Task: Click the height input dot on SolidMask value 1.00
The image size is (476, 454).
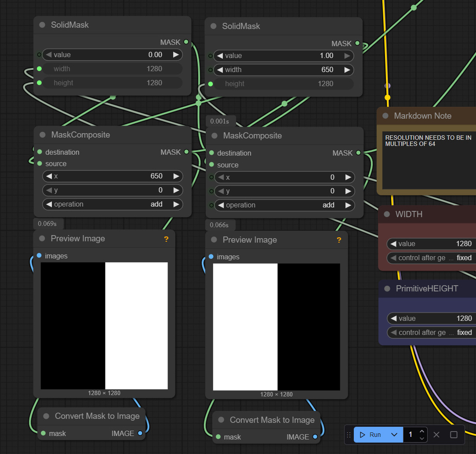Action: click(x=211, y=84)
